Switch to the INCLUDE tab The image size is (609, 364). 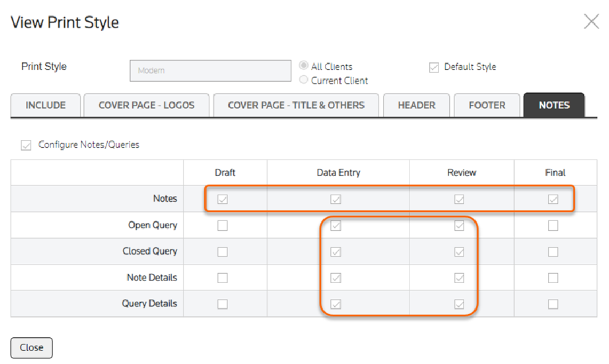click(x=45, y=105)
